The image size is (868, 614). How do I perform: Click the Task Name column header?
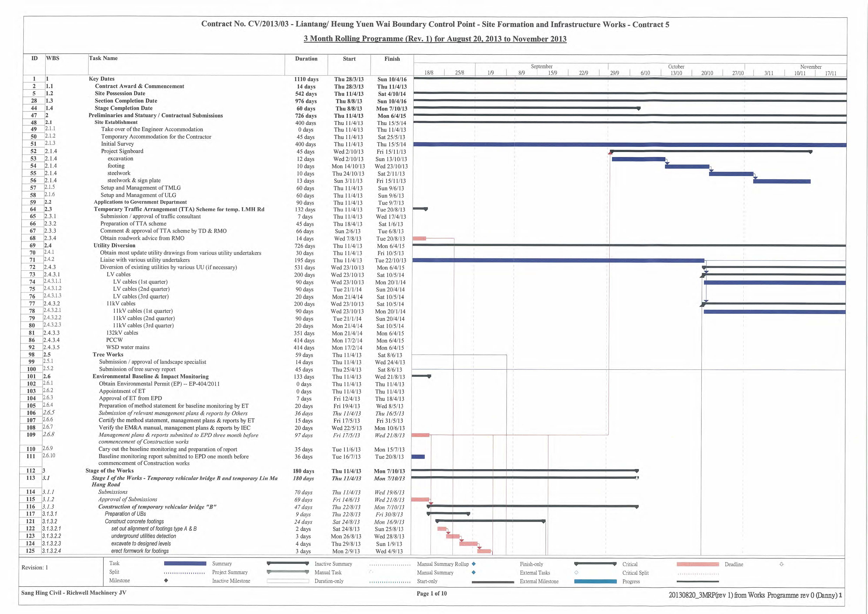[103, 58]
